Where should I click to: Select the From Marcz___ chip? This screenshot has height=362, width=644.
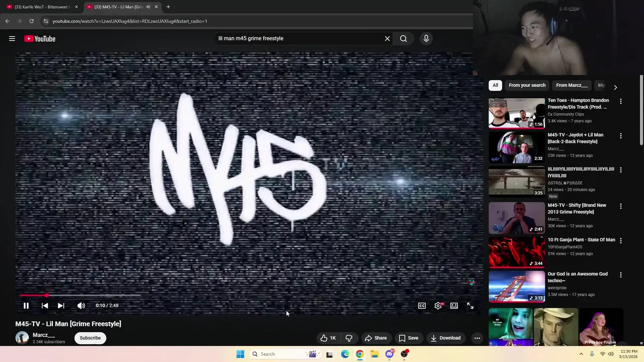tap(572, 85)
